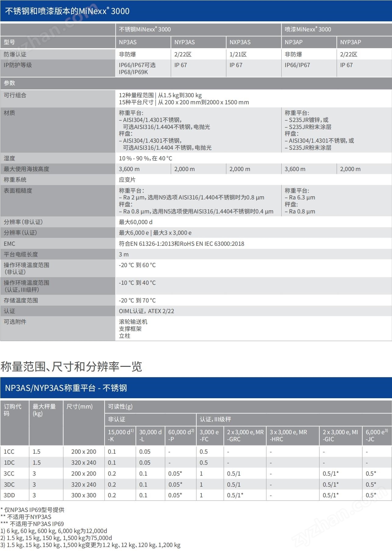Click the 滚轮输送机 accessory entry
This screenshot has width=392, height=551.
133,322
